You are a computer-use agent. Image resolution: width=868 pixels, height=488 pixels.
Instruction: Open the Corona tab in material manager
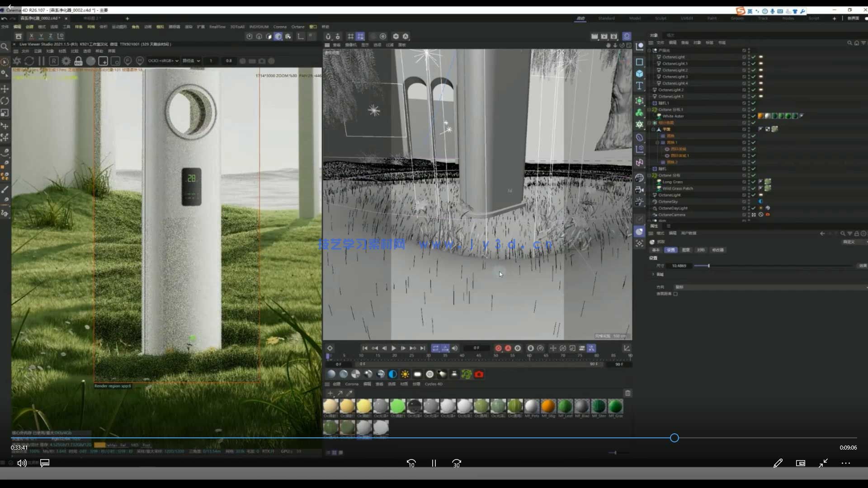(351, 384)
